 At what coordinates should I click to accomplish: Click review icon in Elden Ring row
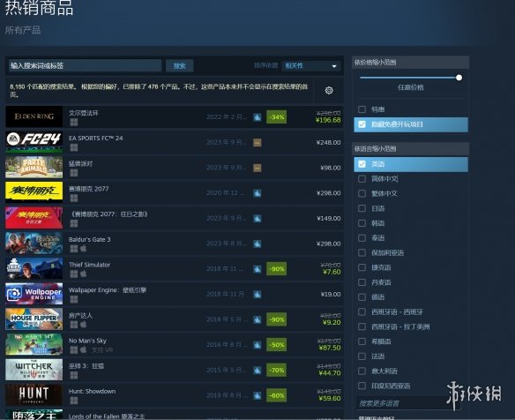click(x=257, y=117)
